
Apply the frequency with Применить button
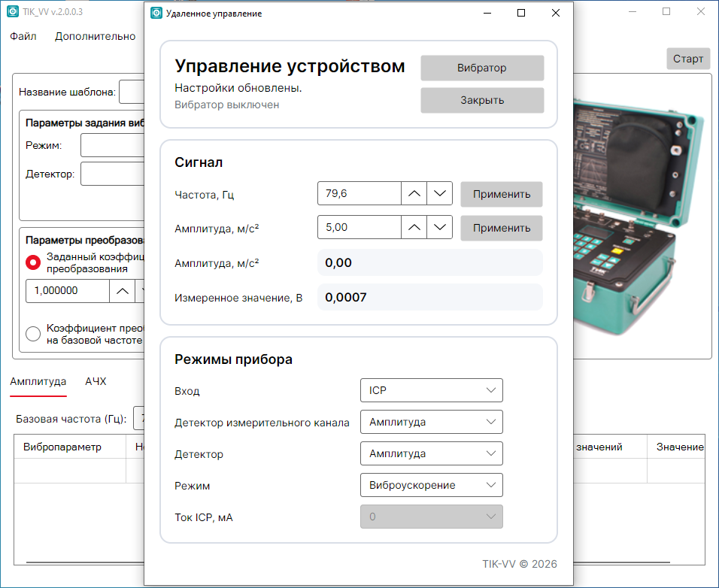click(502, 194)
